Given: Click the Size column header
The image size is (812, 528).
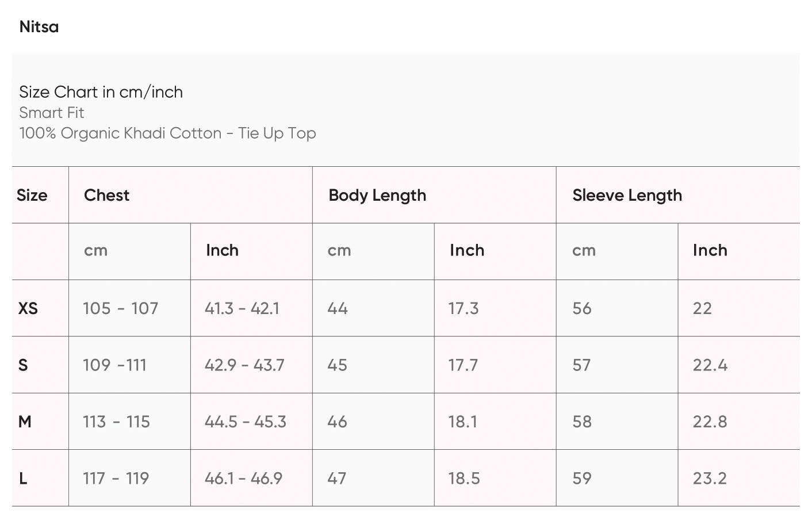Looking at the screenshot, I should tap(32, 196).
